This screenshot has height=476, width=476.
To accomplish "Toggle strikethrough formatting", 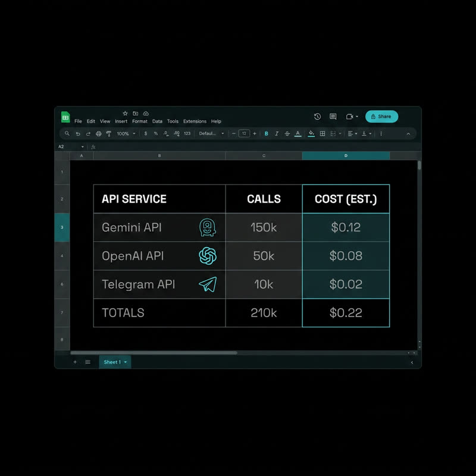I will (287, 133).
